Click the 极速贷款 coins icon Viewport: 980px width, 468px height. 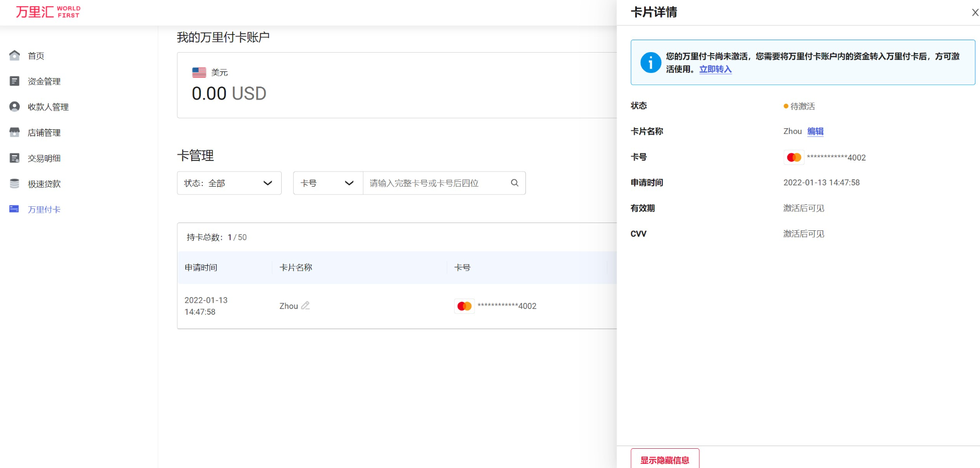[x=15, y=183]
